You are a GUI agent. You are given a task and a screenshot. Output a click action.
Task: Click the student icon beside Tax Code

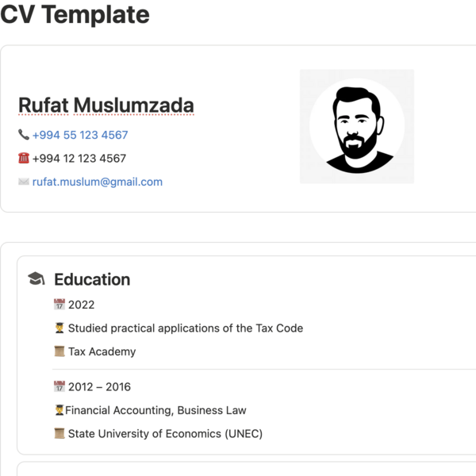pos(59,328)
